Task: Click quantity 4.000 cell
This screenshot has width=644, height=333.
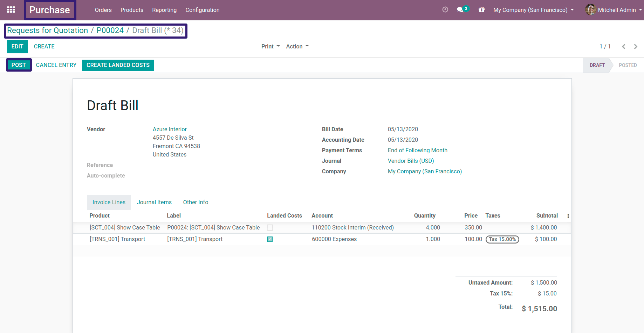Action: click(x=433, y=228)
